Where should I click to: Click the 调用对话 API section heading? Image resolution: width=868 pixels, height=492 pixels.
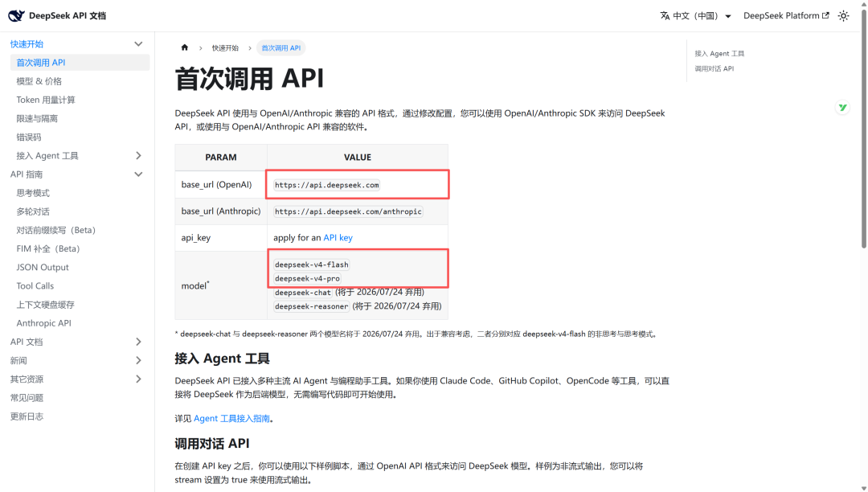pyautogui.click(x=212, y=444)
